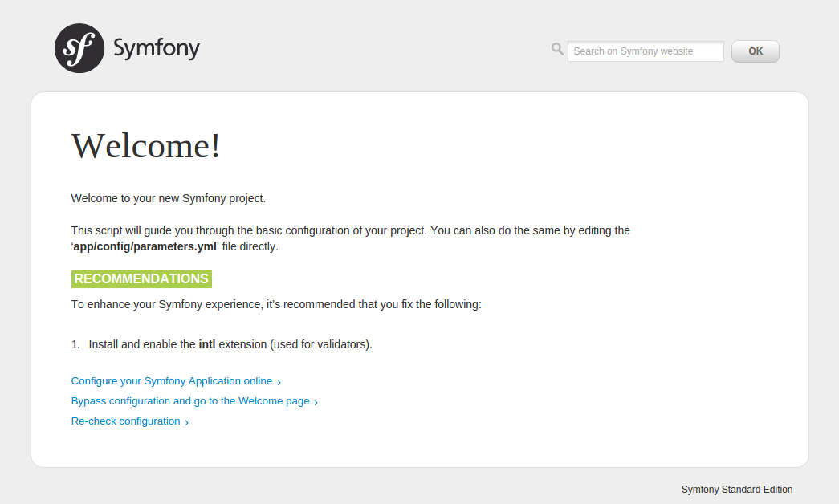Viewport: 839px width, 504px height.
Task: Click the magnifying glass search icon
Action: click(x=557, y=49)
